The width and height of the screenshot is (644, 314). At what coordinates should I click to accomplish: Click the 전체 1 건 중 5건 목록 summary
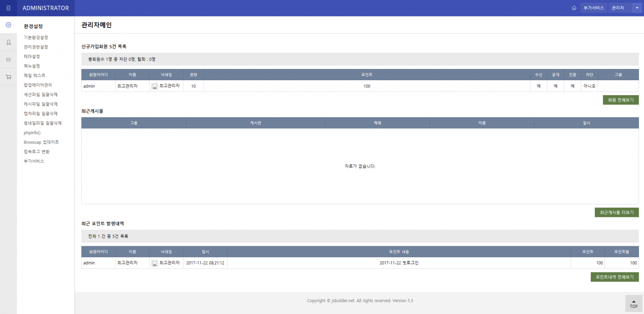click(x=108, y=236)
